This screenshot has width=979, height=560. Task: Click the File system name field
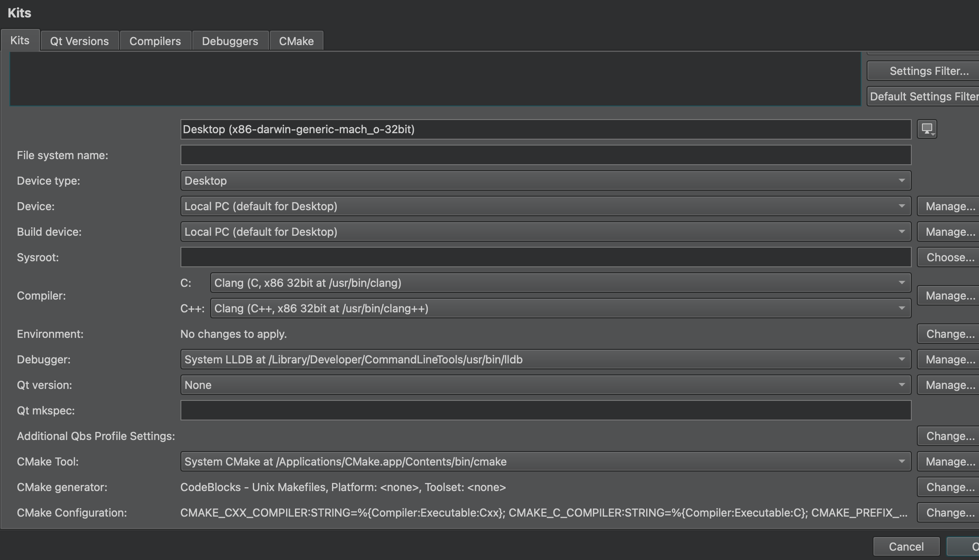tap(546, 155)
